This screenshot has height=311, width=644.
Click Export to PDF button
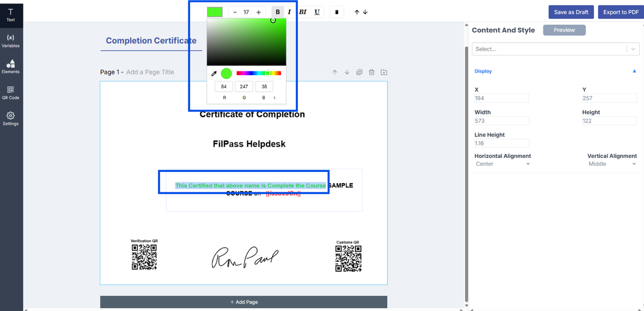pyautogui.click(x=620, y=12)
